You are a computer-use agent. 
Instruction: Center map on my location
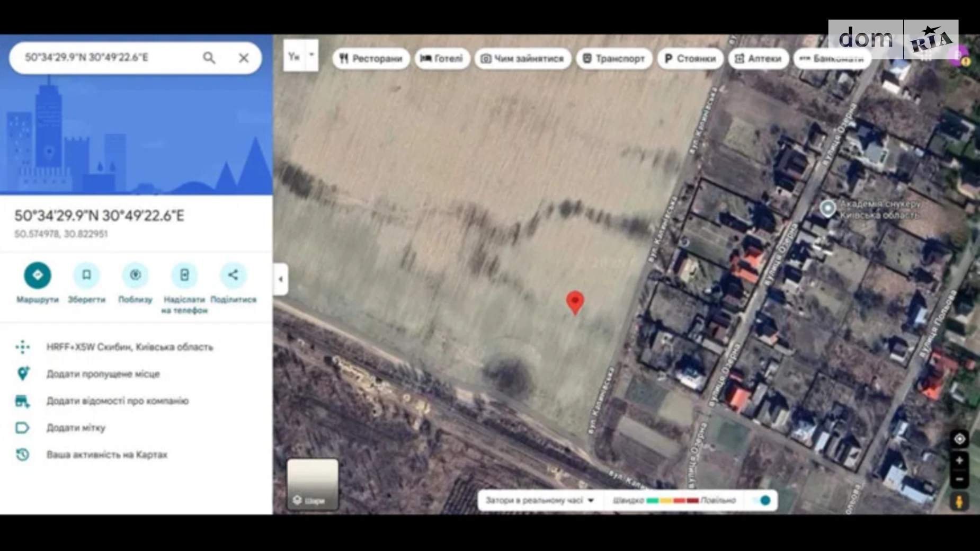pos(959,439)
